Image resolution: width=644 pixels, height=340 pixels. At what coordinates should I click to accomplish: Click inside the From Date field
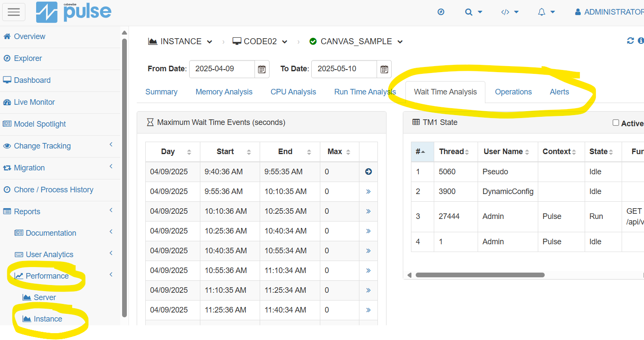222,69
